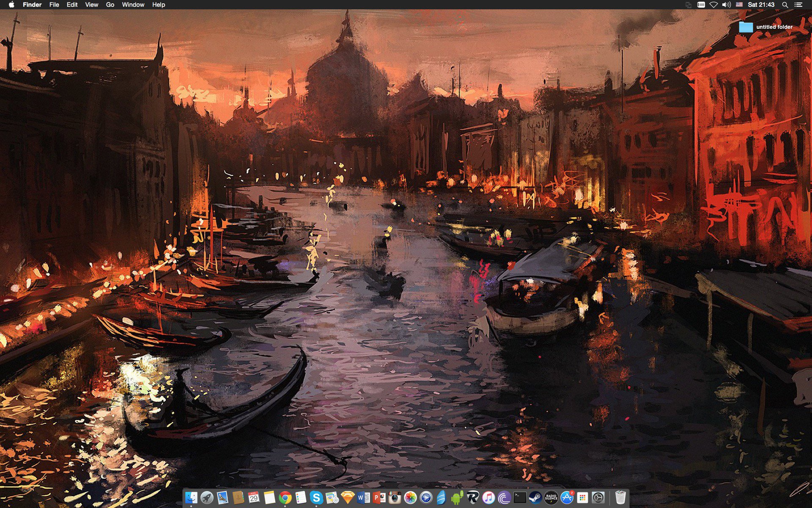Open the Help menu
This screenshot has height=508, width=812.
(x=159, y=5)
